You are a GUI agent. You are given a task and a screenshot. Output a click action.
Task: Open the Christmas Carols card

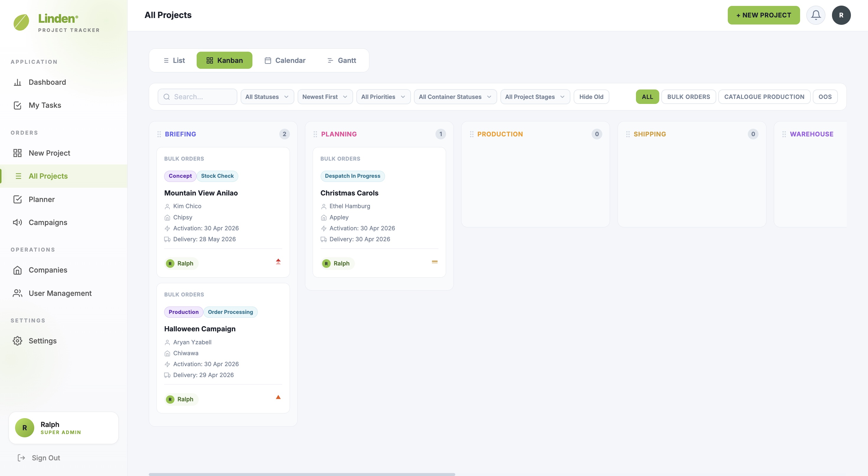[x=379, y=212]
